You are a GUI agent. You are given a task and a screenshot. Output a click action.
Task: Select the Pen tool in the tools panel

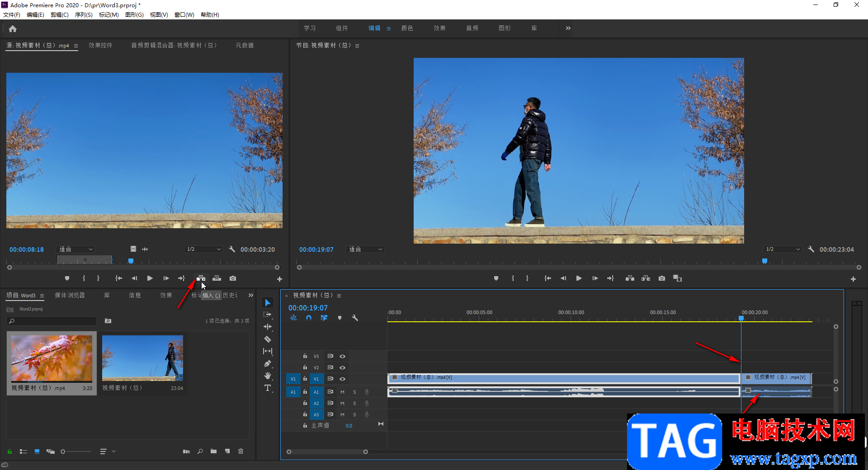pyautogui.click(x=268, y=364)
